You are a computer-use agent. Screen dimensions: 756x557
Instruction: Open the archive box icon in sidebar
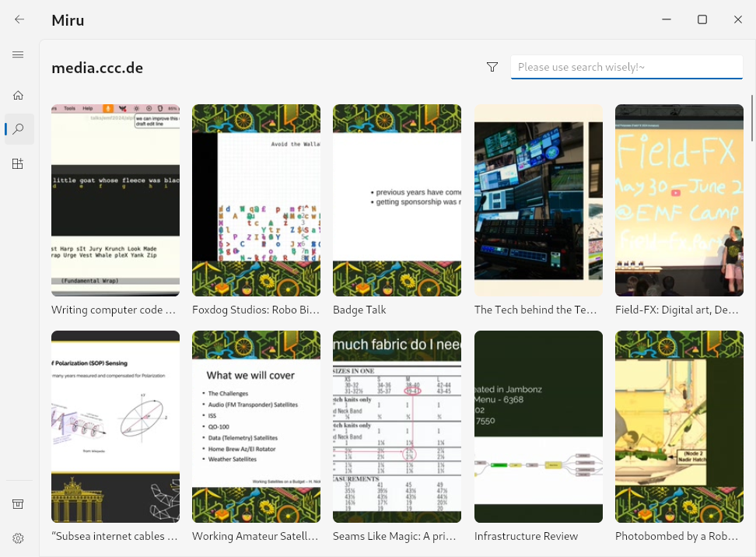pyautogui.click(x=18, y=504)
